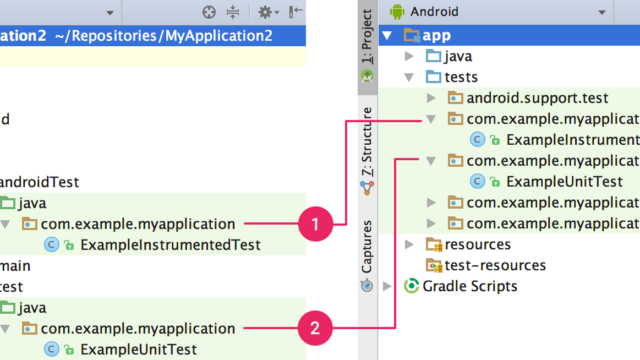640x360 pixels.
Task: Click class icon of ExampleUnitTest in left panel
Action: (x=51, y=349)
